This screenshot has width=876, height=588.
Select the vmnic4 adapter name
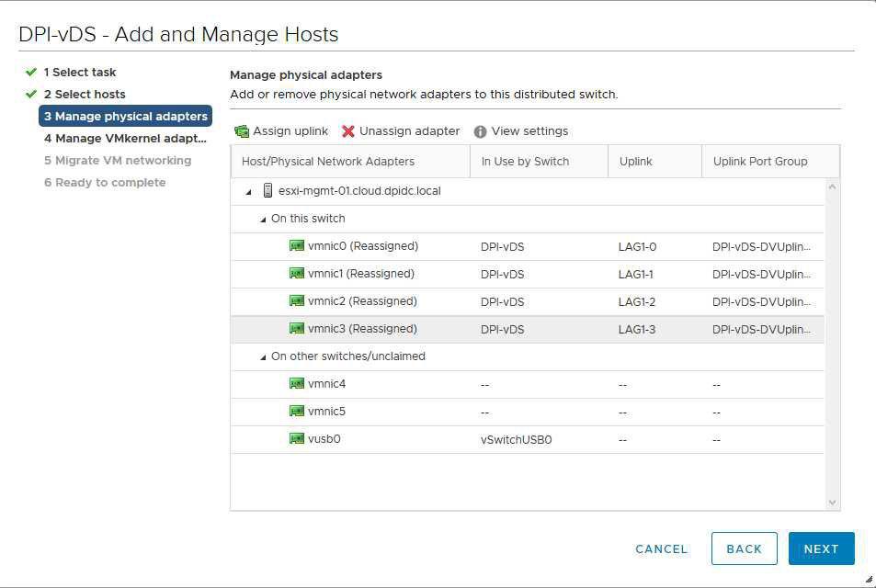pos(327,384)
